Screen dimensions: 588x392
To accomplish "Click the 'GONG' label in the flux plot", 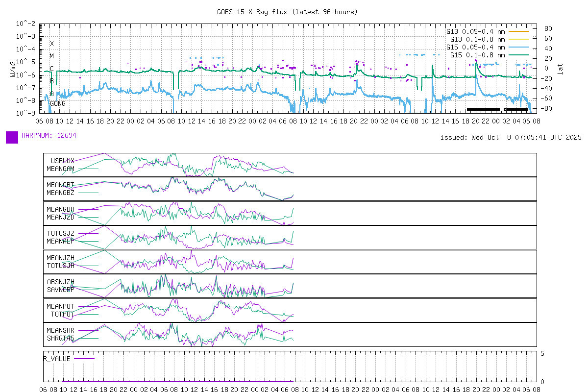I will 58,103.
